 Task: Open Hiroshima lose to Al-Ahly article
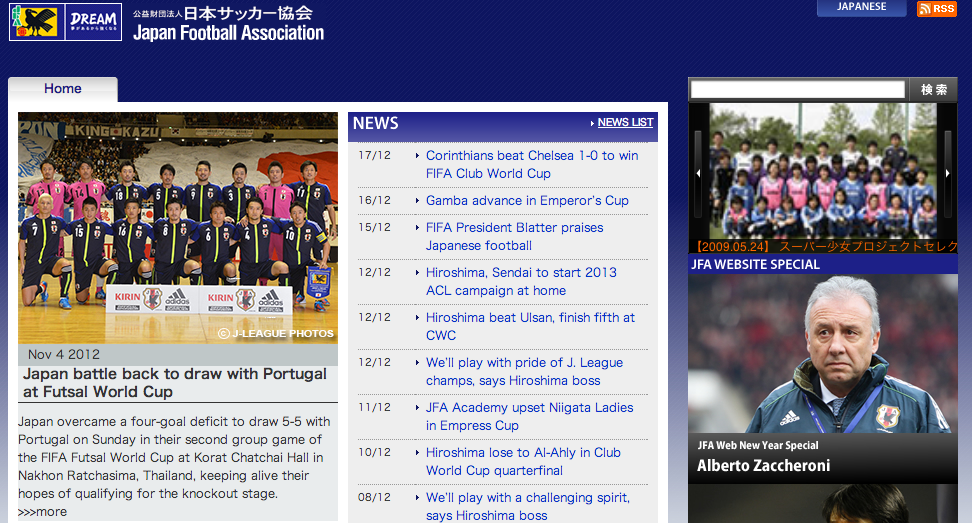(x=523, y=462)
